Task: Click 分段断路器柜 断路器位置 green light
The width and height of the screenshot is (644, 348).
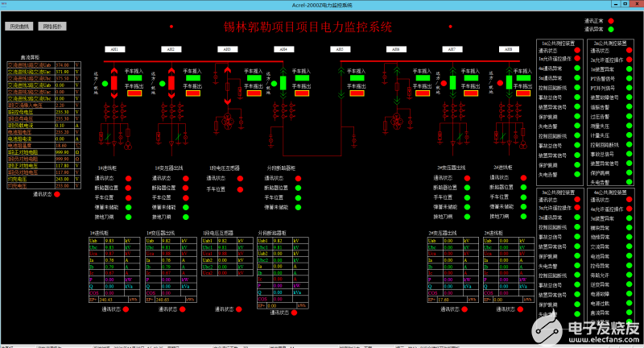Action: click(298, 188)
